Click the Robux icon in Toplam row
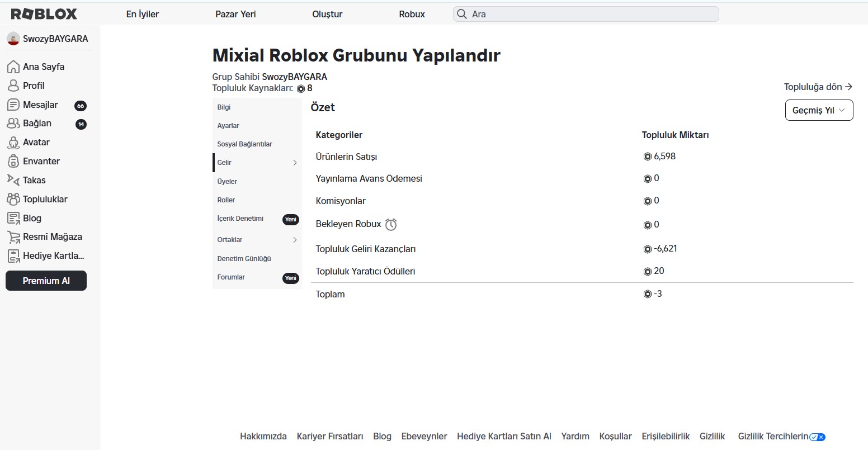 pos(648,294)
